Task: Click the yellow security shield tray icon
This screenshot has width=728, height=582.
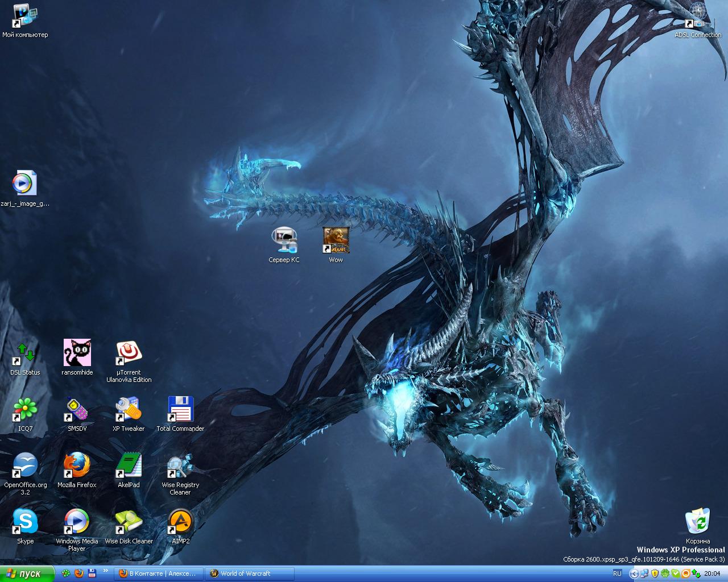Action: 655,573
